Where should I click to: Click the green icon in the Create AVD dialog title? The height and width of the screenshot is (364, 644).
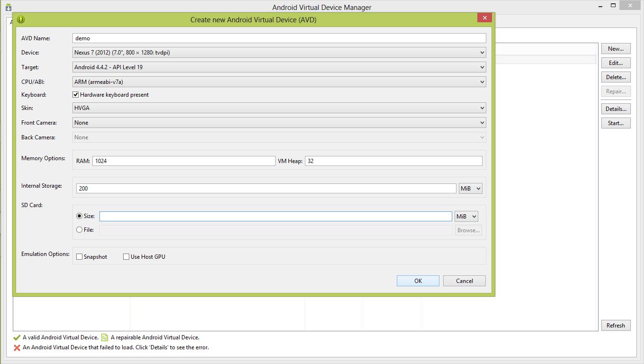21,19
